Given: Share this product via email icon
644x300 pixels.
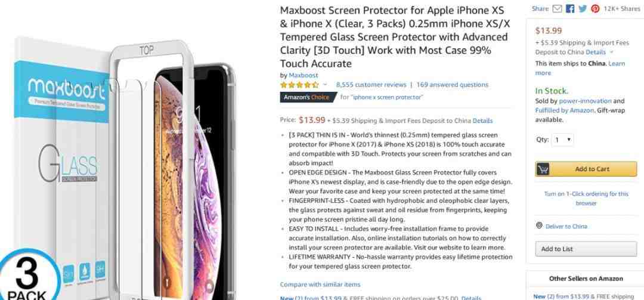Looking at the screenshot, I should click(x=557, y=8).
